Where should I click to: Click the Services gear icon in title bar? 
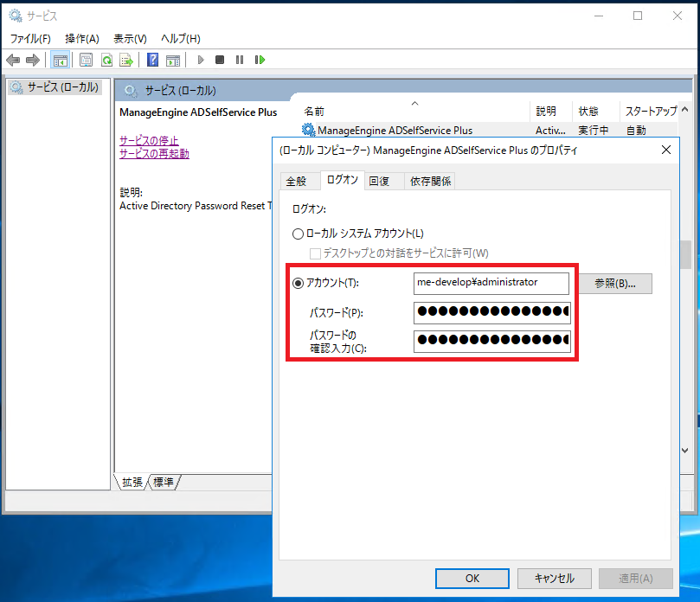tap(16, 16)
